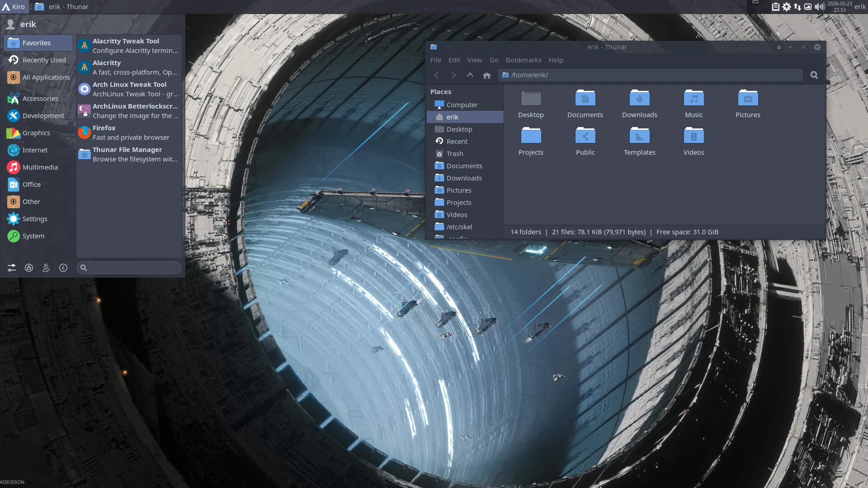The height and width of the screenshot is (488, 868).
Task: Open the Downloads folder icon in main view
Action: [639, 105]
